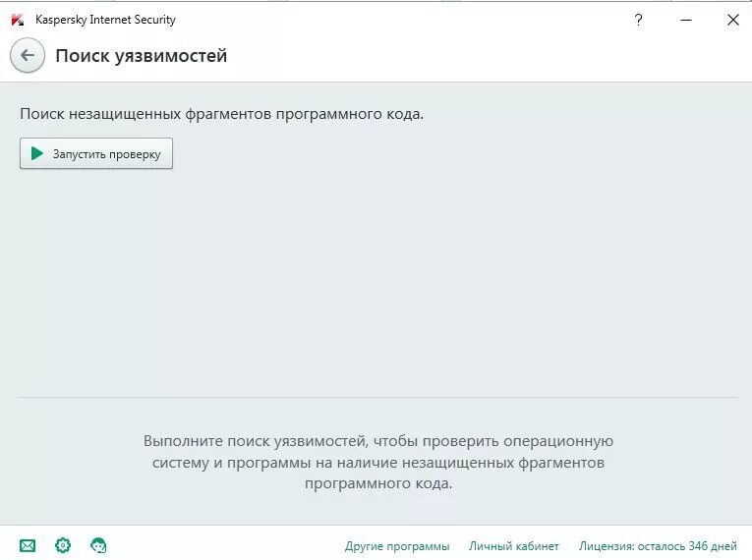This screenshot has width=752, height=560.
Task: Open settings with the gear icon
Action: coord(63,545)
